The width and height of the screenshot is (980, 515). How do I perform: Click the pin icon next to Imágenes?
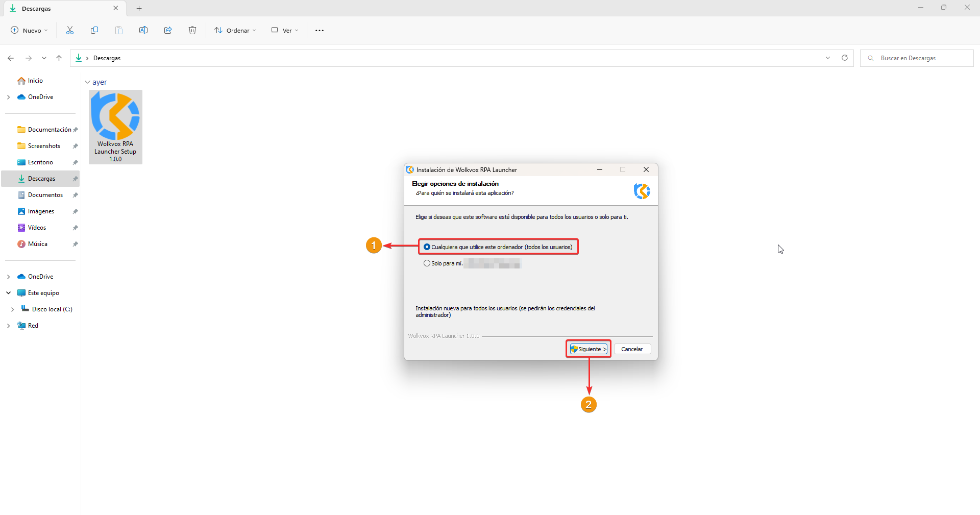(x=76, y=211)
